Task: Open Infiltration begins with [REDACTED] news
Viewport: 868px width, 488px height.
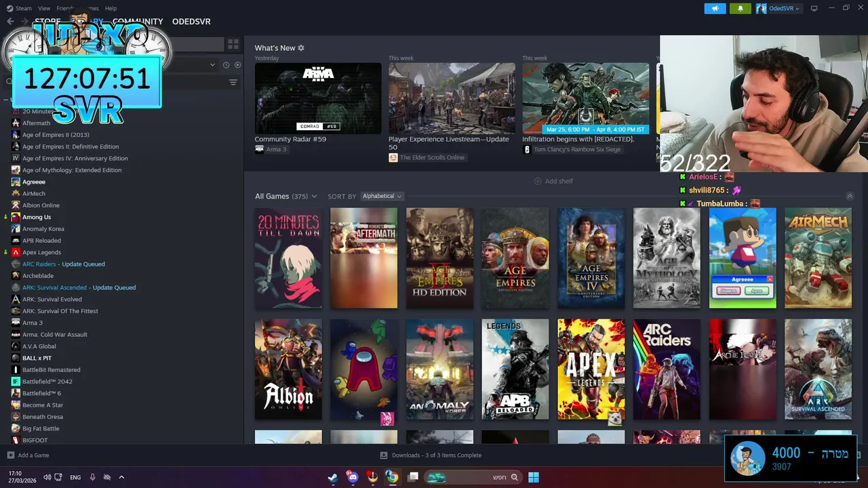Action: click(x=578, y=139)
